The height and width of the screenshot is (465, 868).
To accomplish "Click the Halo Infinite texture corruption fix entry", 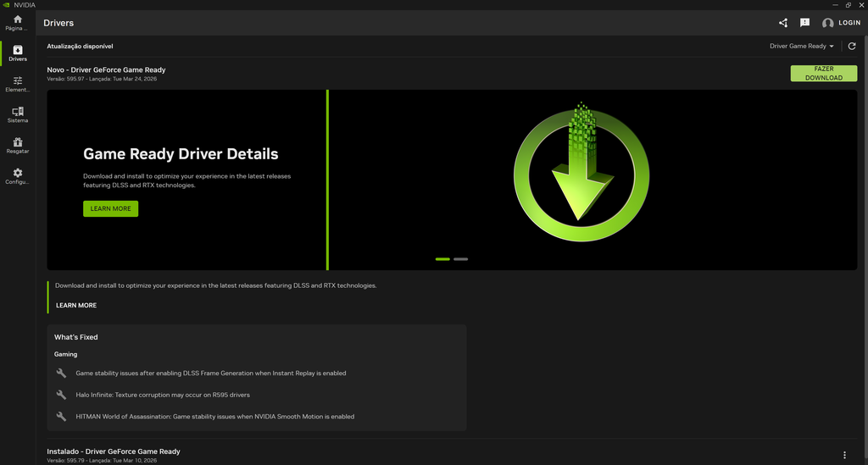I will pyautogui.click(x=163, y=395).
